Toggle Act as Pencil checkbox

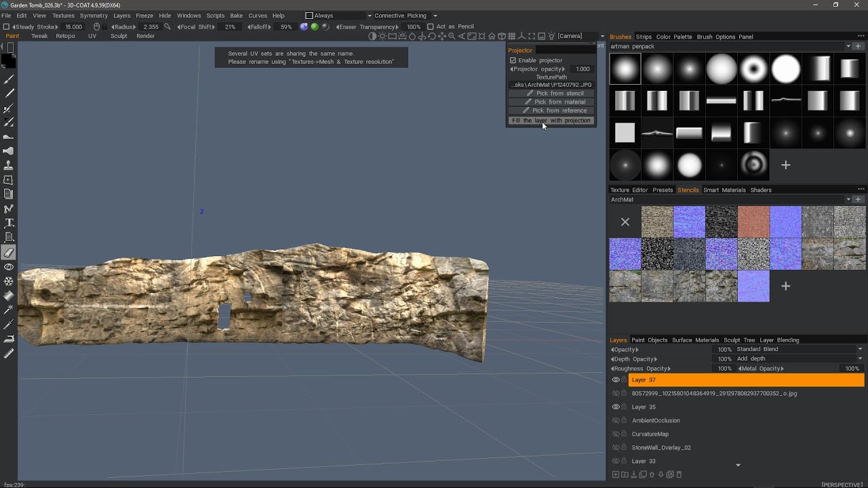431,26
